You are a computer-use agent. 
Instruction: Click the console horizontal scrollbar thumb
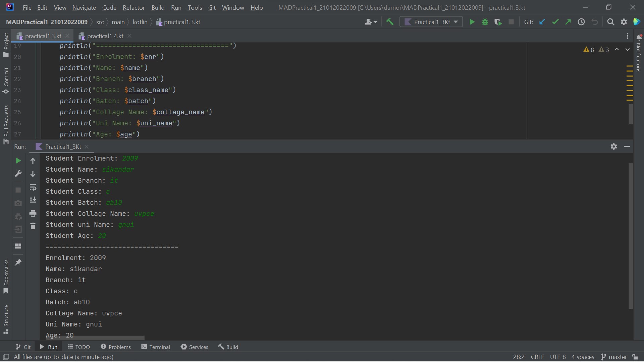pyautogui.click(x=95, y=338)
